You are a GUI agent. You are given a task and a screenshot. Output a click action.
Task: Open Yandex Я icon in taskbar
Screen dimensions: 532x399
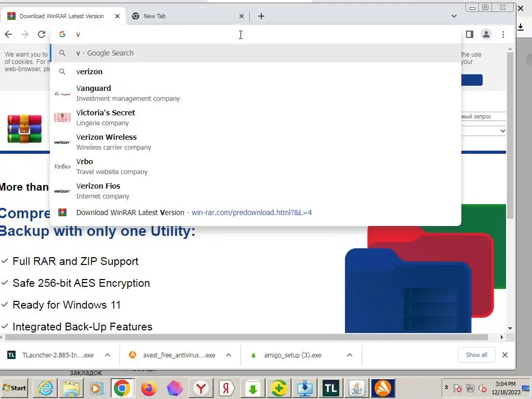click(x=227, y=388)
